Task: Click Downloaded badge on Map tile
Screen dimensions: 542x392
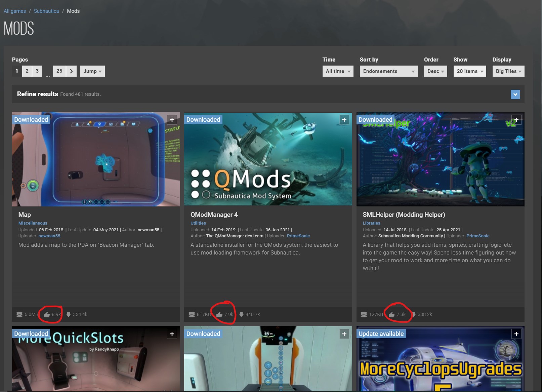Action: pos(31,120)
